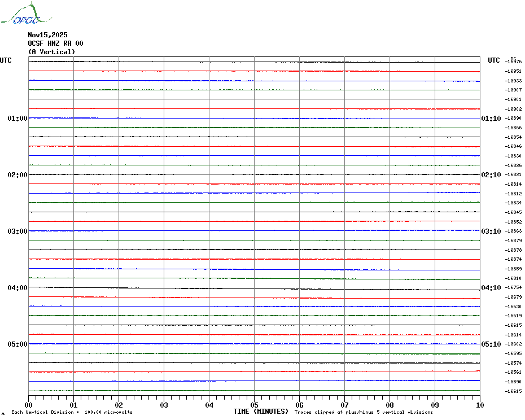Click the DC offset value -16679
Viewport: 525px width, 420px height.
[513, 297]
